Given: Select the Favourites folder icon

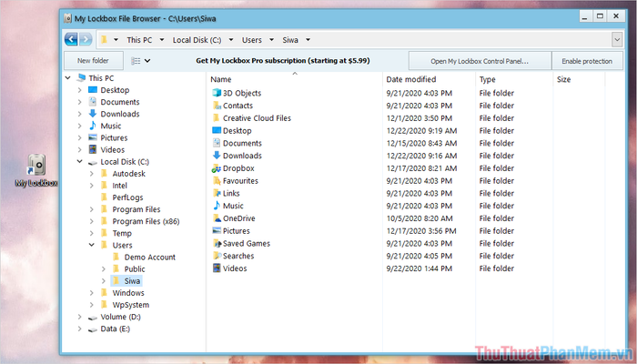Looking at the screenshot, I should tap(217, 181).
